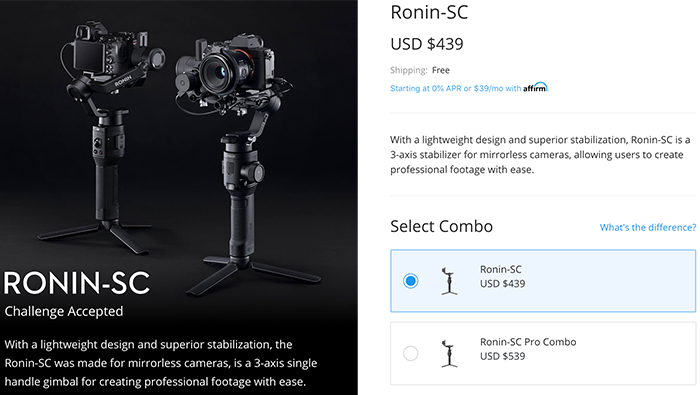Click the Ronin-SC Pro Combo label text
This screenshot has height=395, width=700.
pos(528,342)
